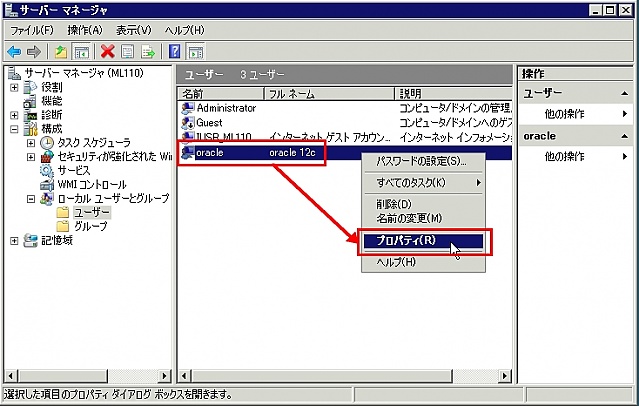Screen dimensions: 639x406
Task: Click the oracle user icon
Action: point(188,152)
